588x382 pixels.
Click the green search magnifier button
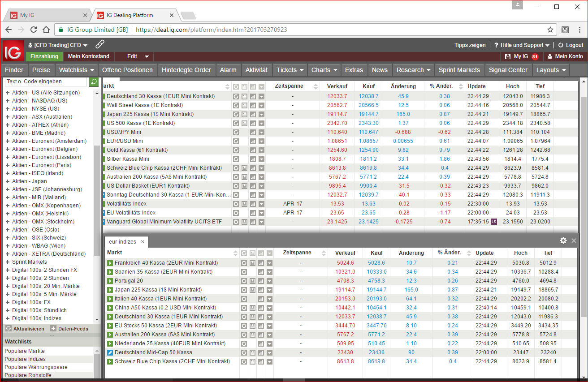[94, 82]
